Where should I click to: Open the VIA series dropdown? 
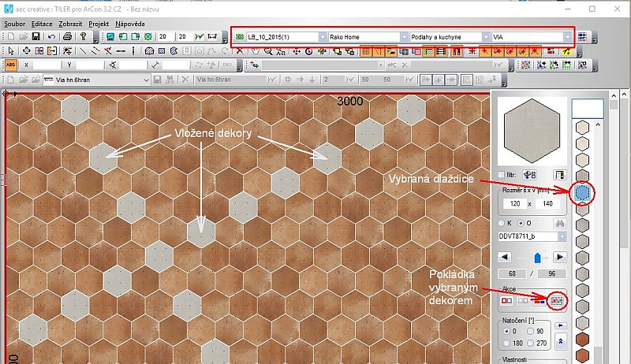pos(567,37)
